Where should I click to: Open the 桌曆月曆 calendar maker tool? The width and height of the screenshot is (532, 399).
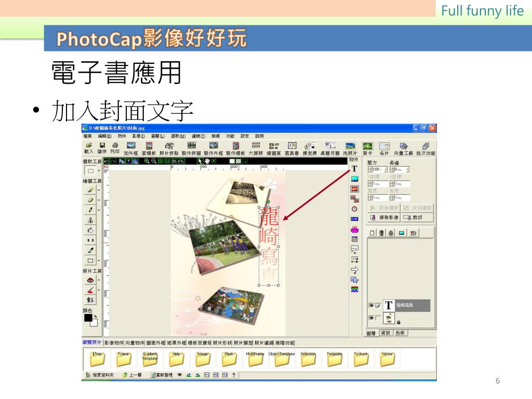click(330, 149)
